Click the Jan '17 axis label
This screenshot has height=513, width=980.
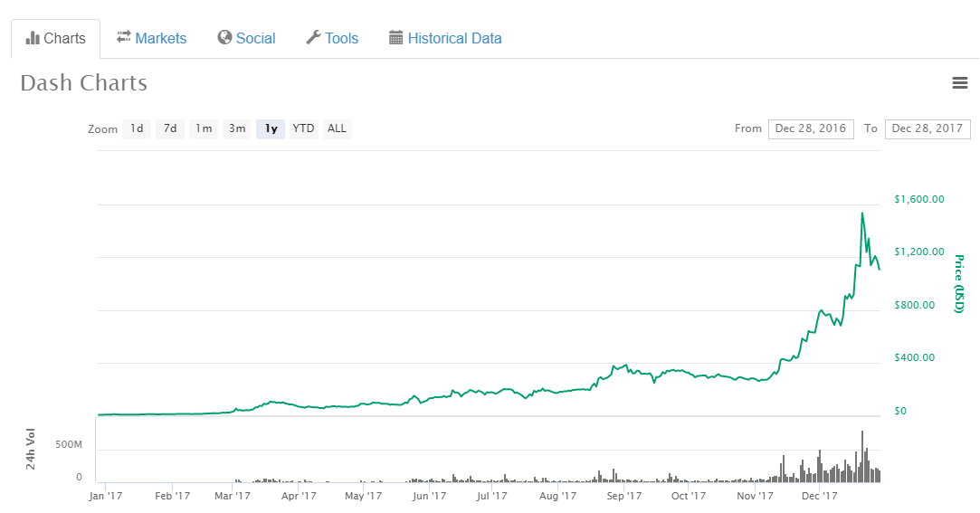[x=106, y=496]
